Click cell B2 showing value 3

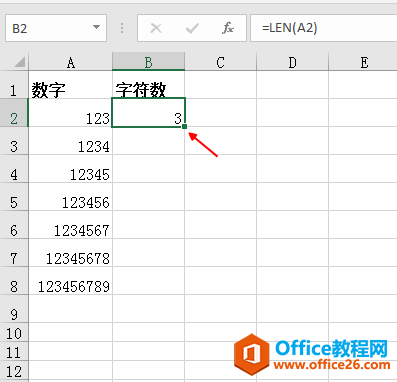[x=148, y=113]
